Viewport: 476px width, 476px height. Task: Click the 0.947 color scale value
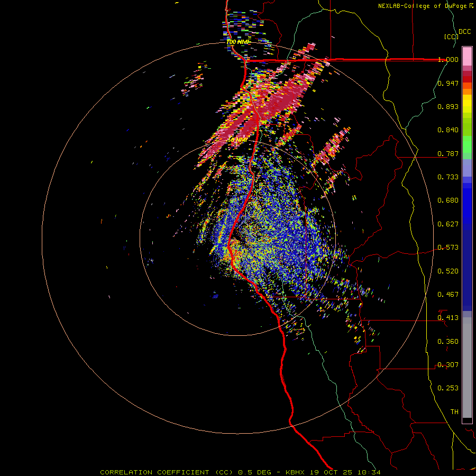point(448,83)
